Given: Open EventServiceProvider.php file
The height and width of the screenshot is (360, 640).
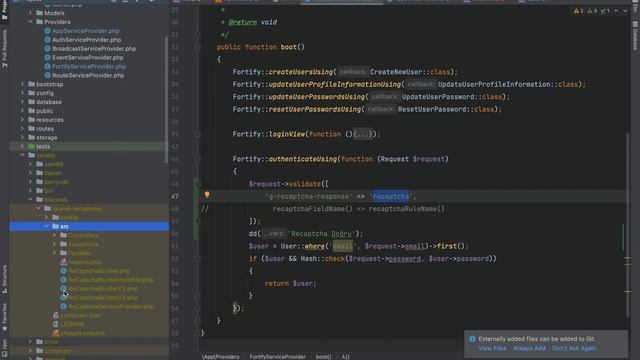Looking at the screenshot, I should pyautogui.click(x=88, y=58).
